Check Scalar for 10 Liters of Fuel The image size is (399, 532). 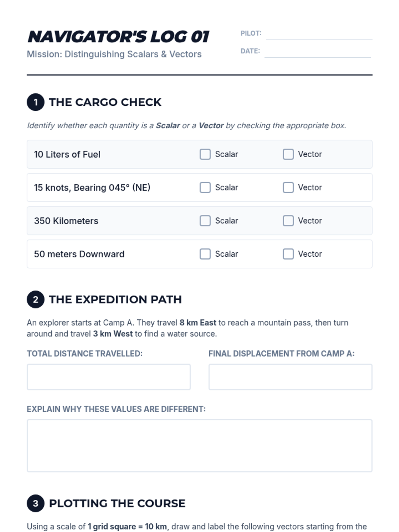coord(205,154)
